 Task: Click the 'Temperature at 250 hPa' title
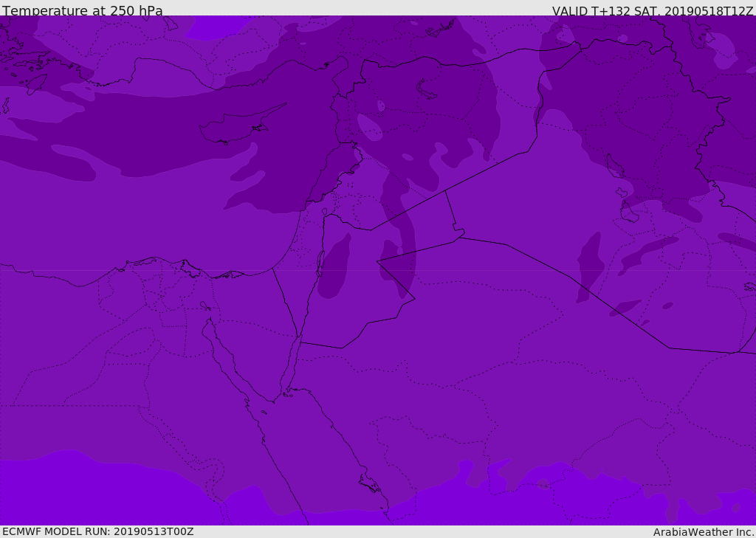(82, 11)
